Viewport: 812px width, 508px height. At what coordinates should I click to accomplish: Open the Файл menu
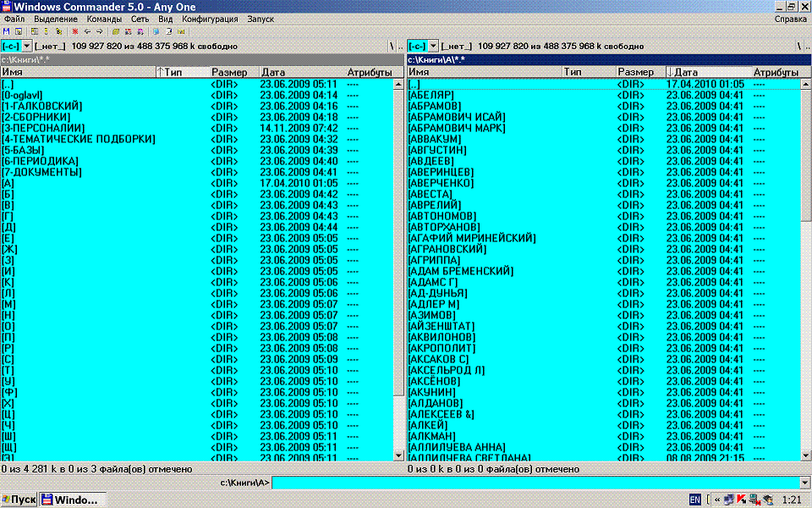click(x=14, y=19)
